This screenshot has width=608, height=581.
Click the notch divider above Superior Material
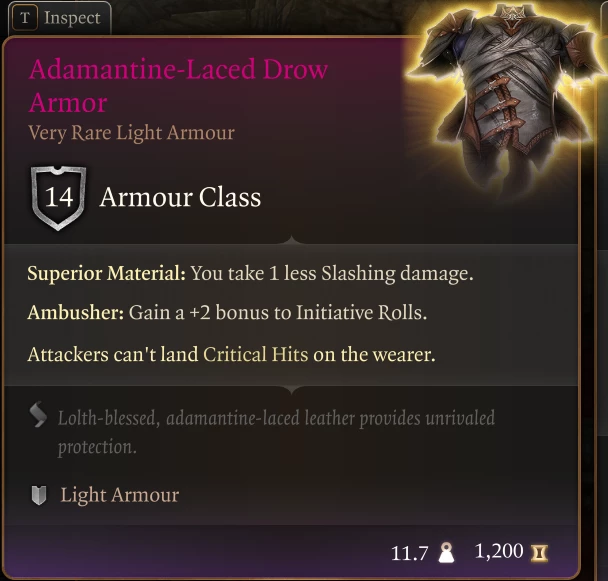point(291,239)
